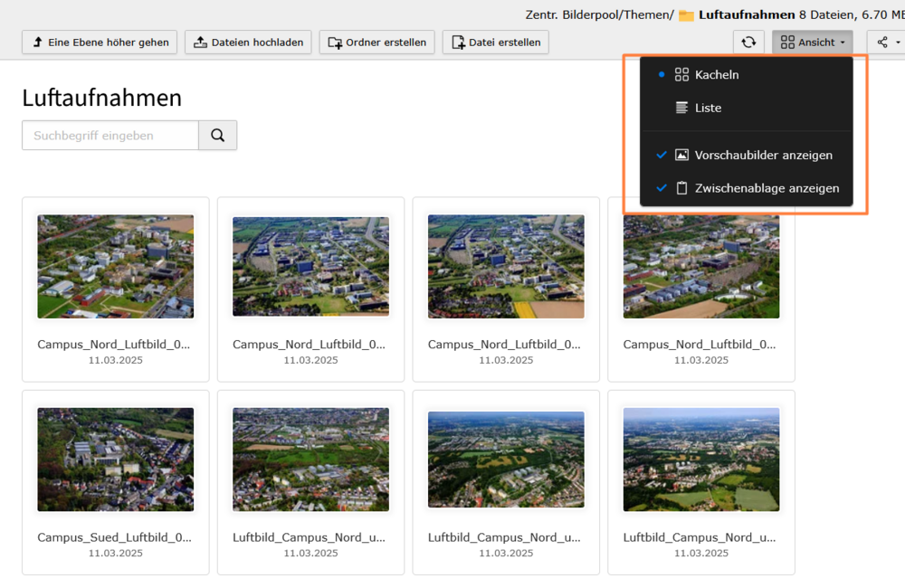Click the tiles grid icon beside Kacheln
The height and width of the screenshot is (588, 905).
click(x=682, y=75)
